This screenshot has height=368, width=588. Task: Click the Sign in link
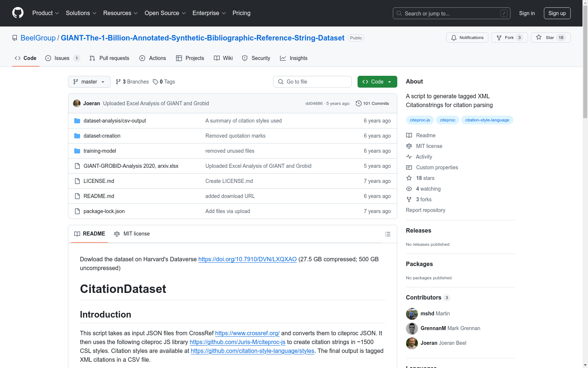(527, 13)
